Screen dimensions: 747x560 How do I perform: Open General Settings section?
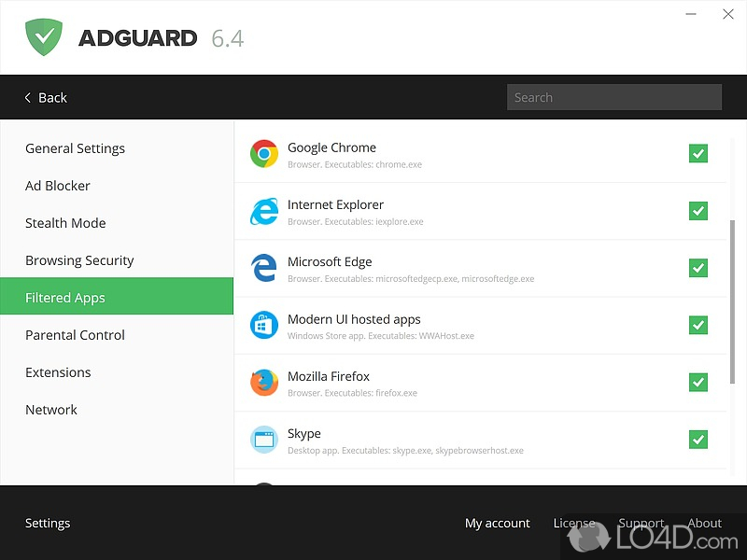coord(117,148)
